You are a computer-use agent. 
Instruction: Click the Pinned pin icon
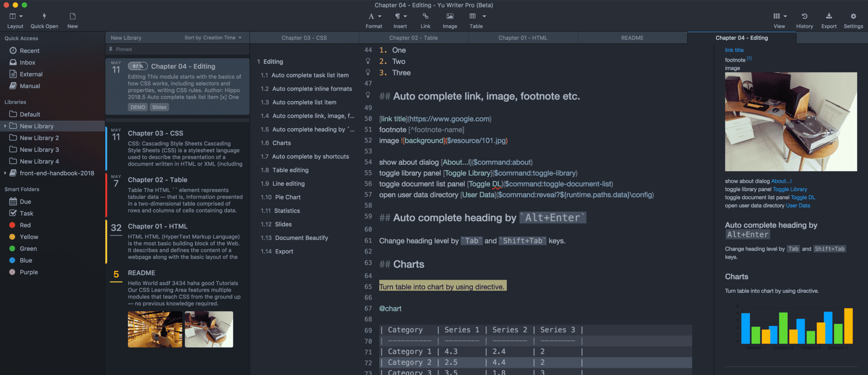111,49
